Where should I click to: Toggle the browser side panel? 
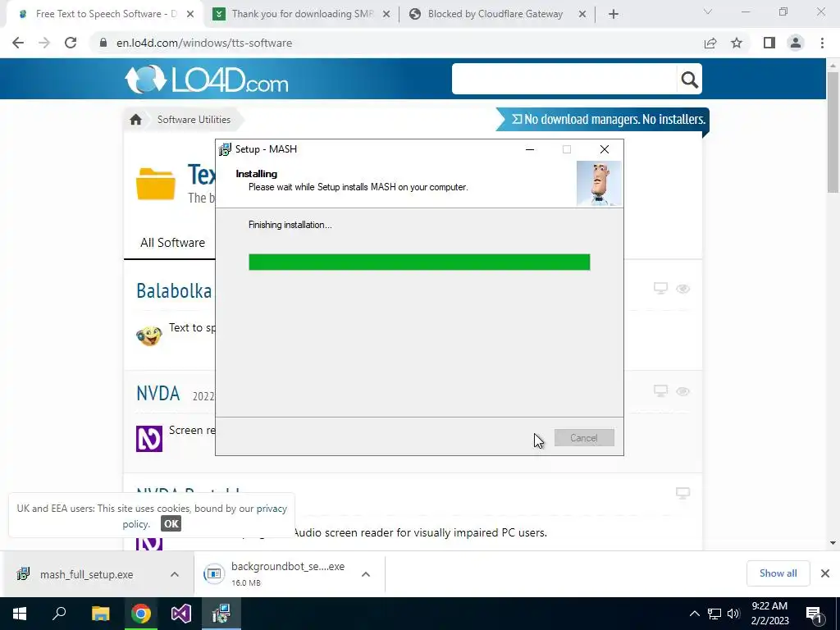pos(769,43)
